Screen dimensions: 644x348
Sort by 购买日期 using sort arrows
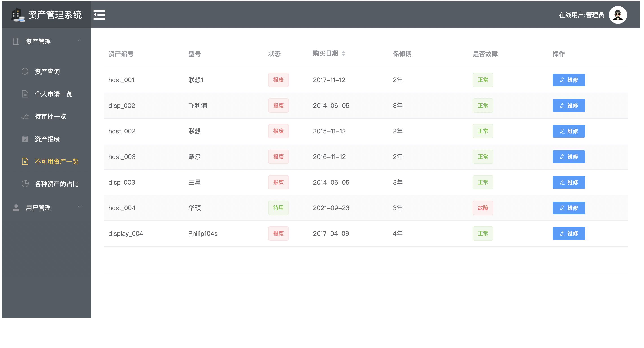(344, 53)
